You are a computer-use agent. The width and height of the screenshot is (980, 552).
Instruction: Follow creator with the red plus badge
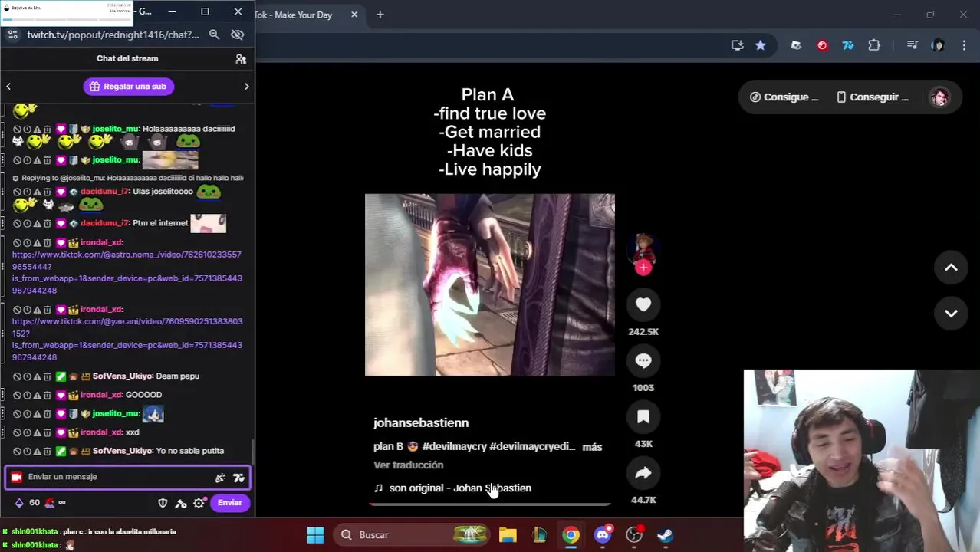(643, 267)
